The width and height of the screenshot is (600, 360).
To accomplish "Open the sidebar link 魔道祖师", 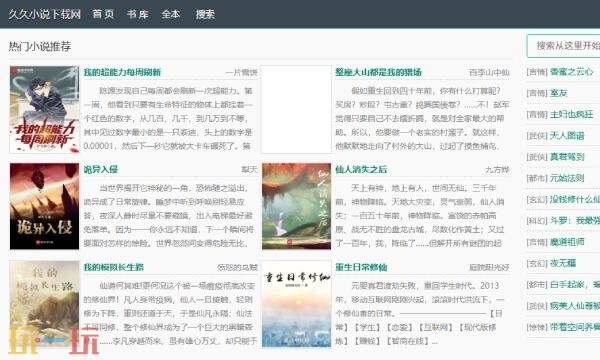I will click(567, 242).
